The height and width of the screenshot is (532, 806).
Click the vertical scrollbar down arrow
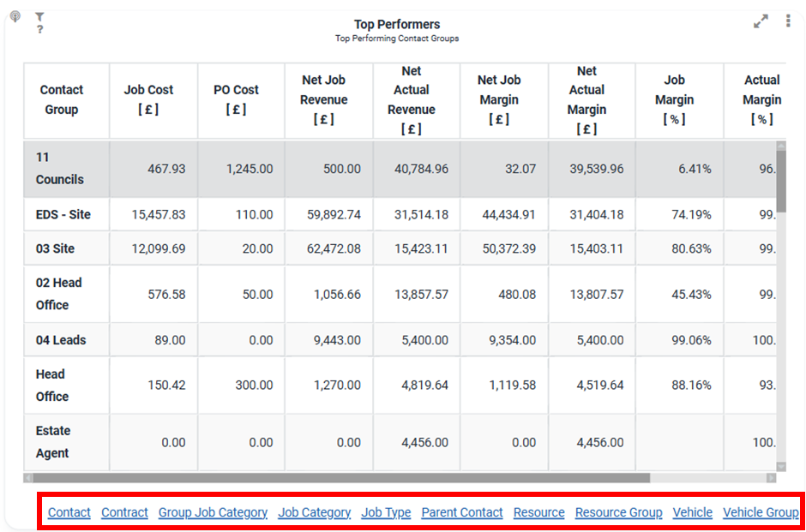tap(780, 466)
